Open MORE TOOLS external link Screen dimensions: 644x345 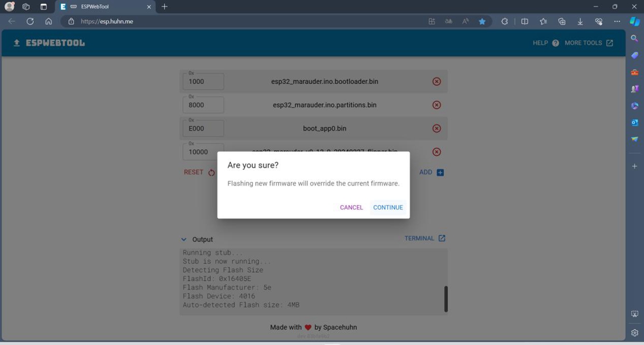coord(589,43)
